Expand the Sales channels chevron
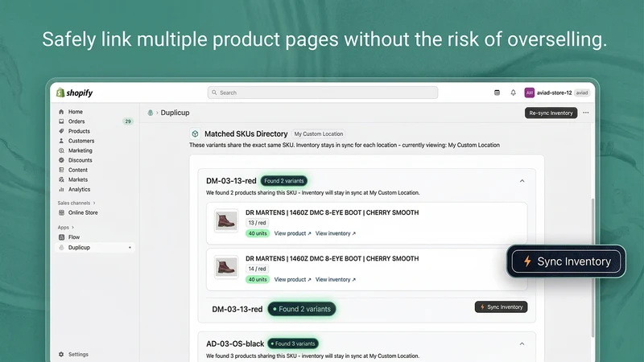 tap(94, 204)
